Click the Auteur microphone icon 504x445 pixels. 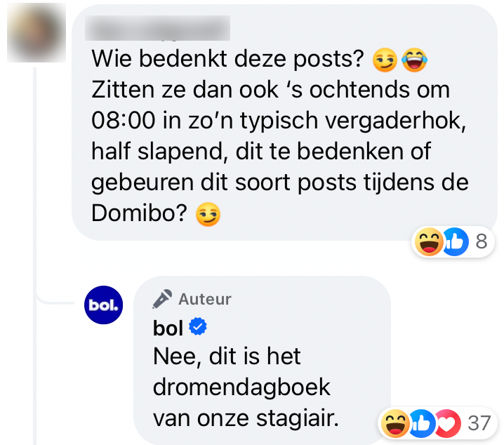(162, 299)
